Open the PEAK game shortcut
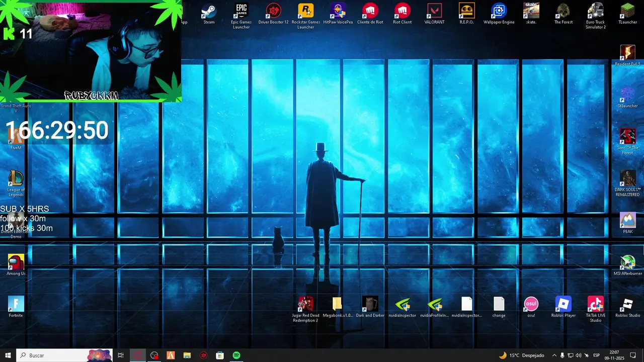 point(628,223)
